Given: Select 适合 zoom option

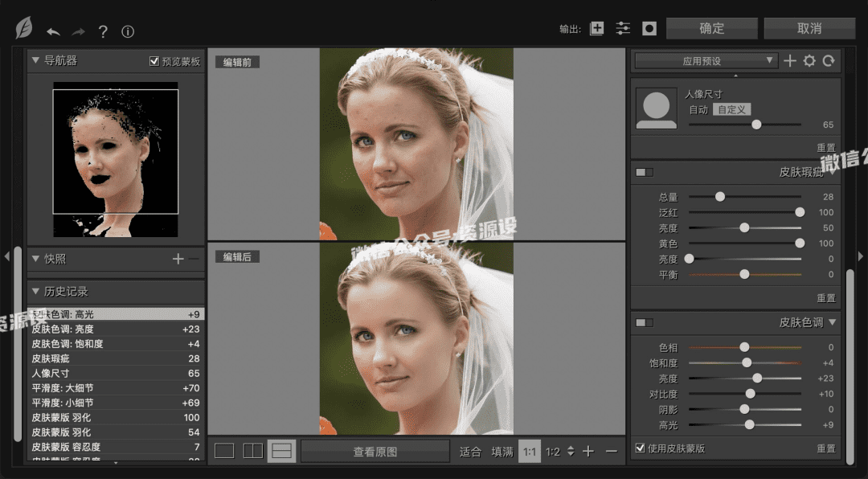Looking at the screenshot, I should [470, 452].
